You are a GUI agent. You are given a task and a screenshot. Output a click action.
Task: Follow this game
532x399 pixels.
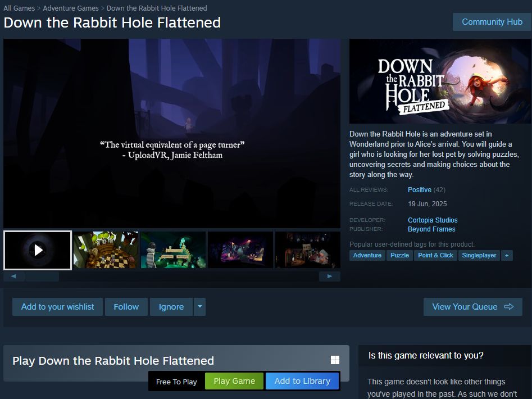[x=126, y=307]
